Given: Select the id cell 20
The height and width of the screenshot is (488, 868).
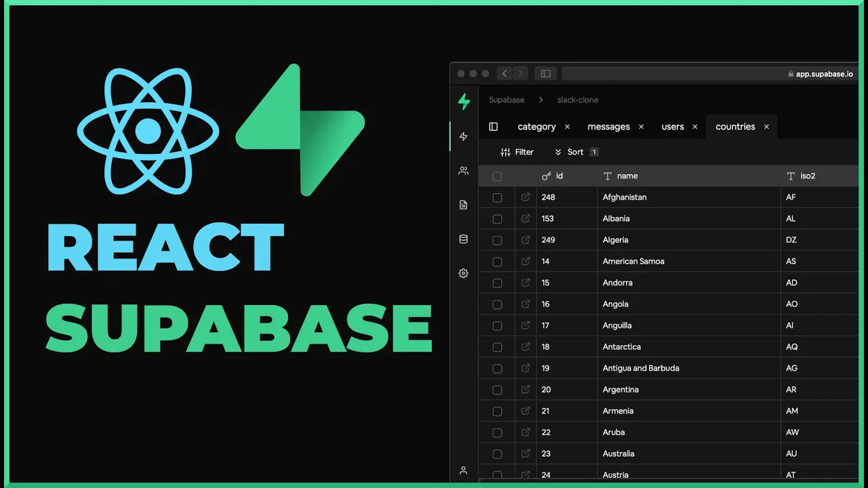Looking at the screenshot, I should tap(567, 390).
